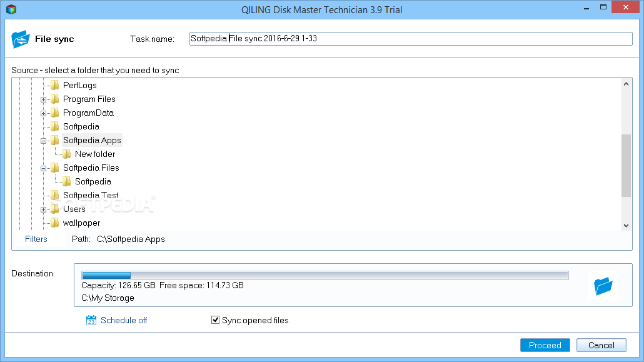Image resolution: width=644 pixels, height=362 pixels.
Task: Click New folder's folder icon
Action: [66, 154]
